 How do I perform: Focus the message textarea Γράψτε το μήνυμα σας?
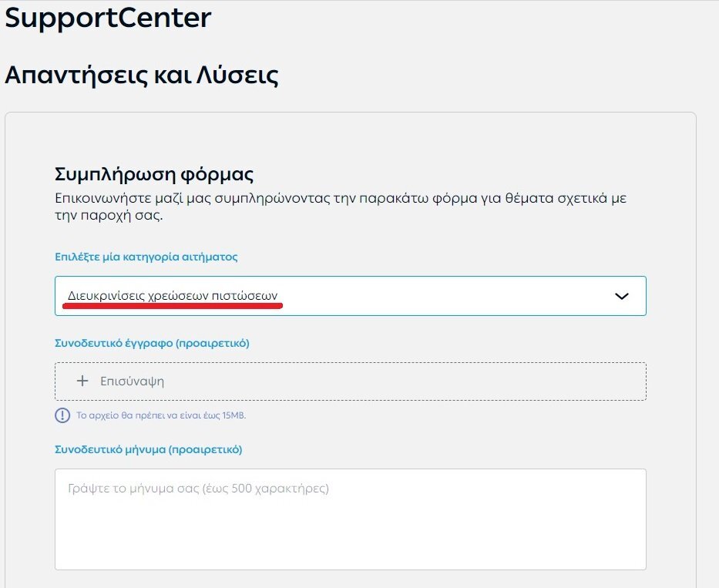pos(351,519)
